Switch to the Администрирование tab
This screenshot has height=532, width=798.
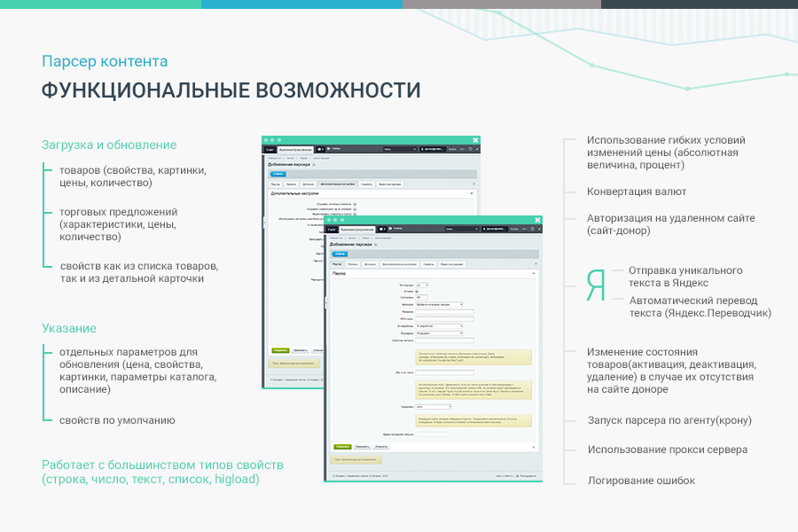tap(358, 229)
